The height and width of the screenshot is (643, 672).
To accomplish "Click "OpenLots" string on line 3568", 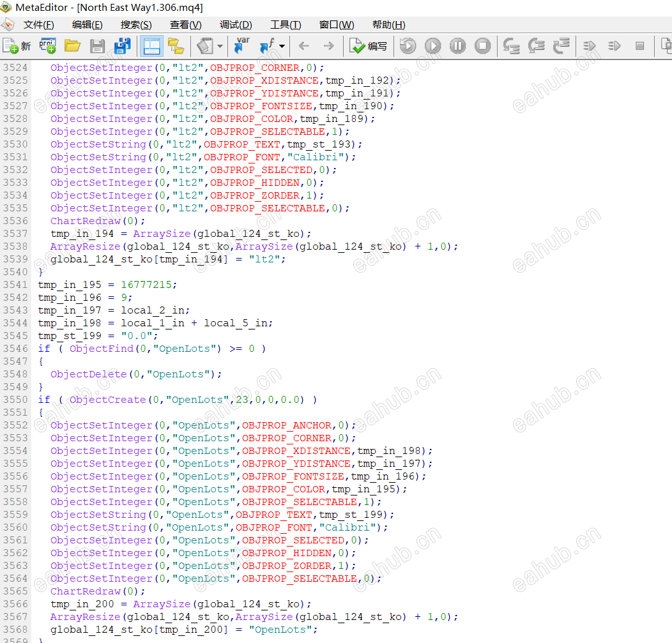I will 280,630.
